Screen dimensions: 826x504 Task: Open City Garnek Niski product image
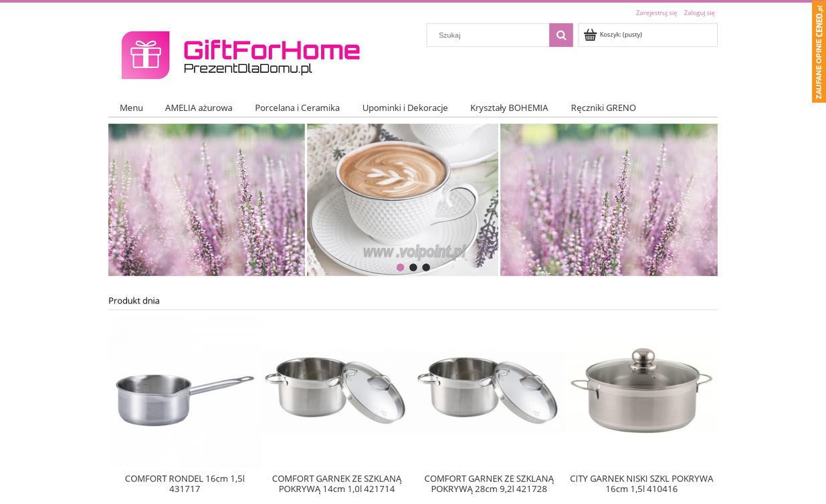coord(641,392)
